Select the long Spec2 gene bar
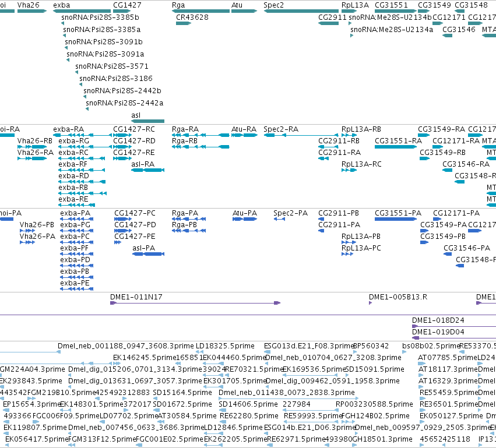The height and width of the screenshot is (448, 496). pos(301,11)
